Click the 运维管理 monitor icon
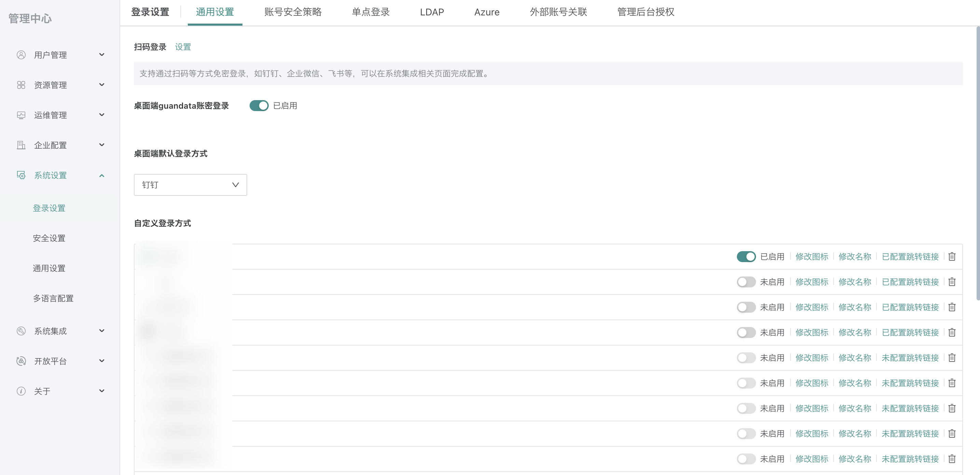The width and height of the screenshot is (980, 475). (21, 115)
